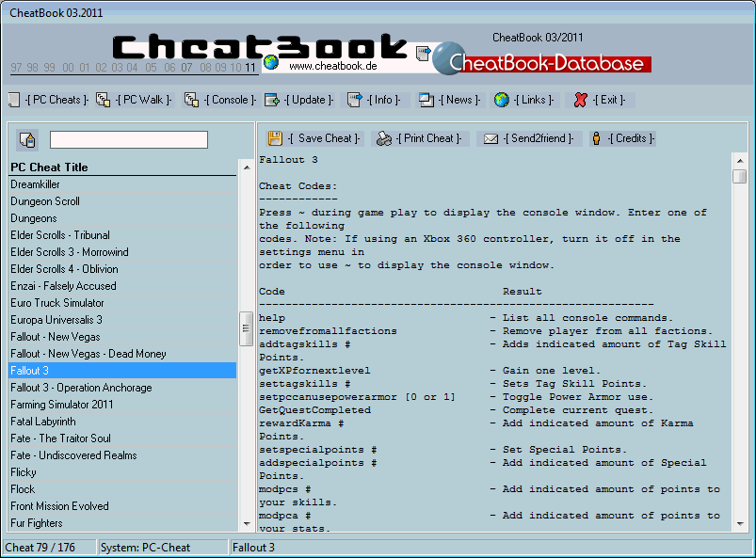This screenshot has height=558, width=756.
Task: Select the Dungeons entry
Action: (122, 218)
